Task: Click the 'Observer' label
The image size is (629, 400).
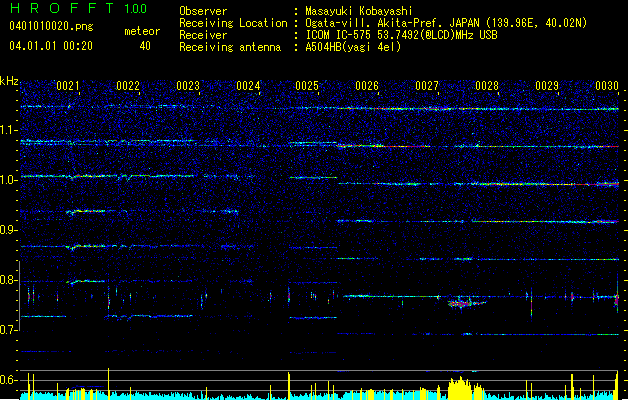Action: pos(203,11)
